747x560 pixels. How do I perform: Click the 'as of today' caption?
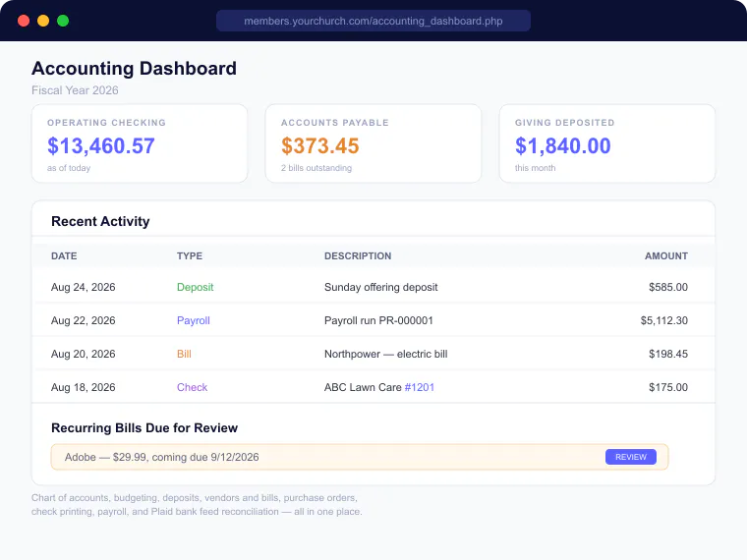69,168
